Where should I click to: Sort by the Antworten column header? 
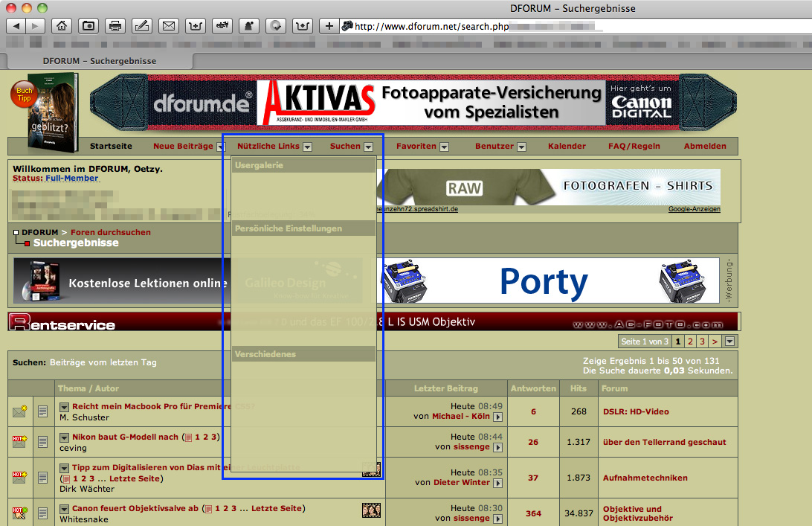(533, 388)
